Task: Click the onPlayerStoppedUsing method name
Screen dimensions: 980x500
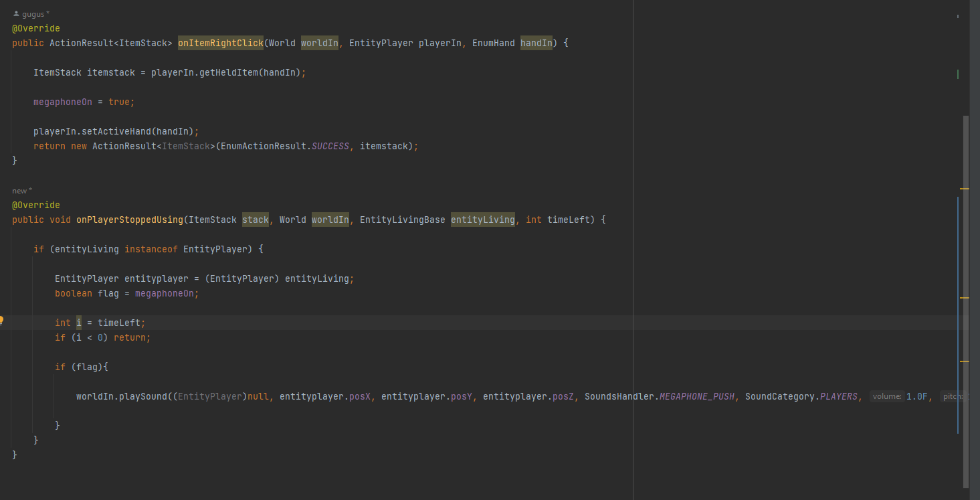Action: point(129,220)
